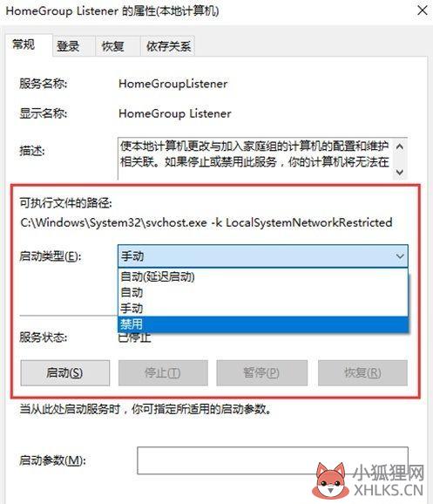Click the fox logo watermark
The height and width of the screenshot is (504, 433).
331,480
